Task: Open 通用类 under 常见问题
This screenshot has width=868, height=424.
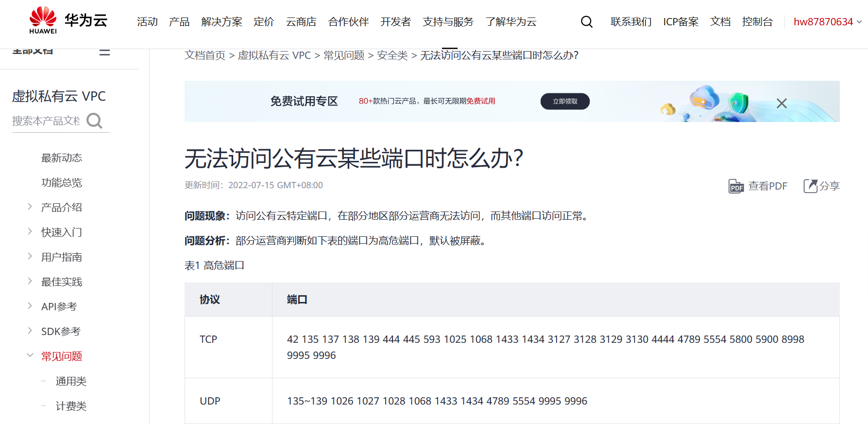Action: (x=71, y=381)
